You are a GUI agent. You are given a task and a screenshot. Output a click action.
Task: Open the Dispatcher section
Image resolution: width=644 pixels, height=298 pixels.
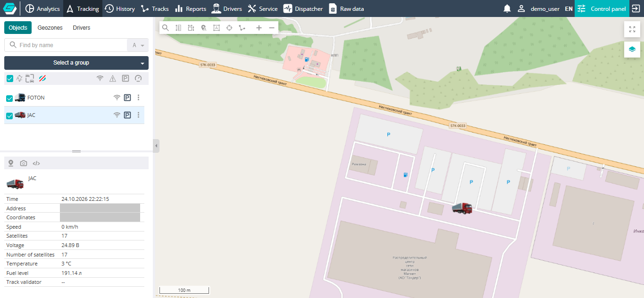[x=303, y=8]
